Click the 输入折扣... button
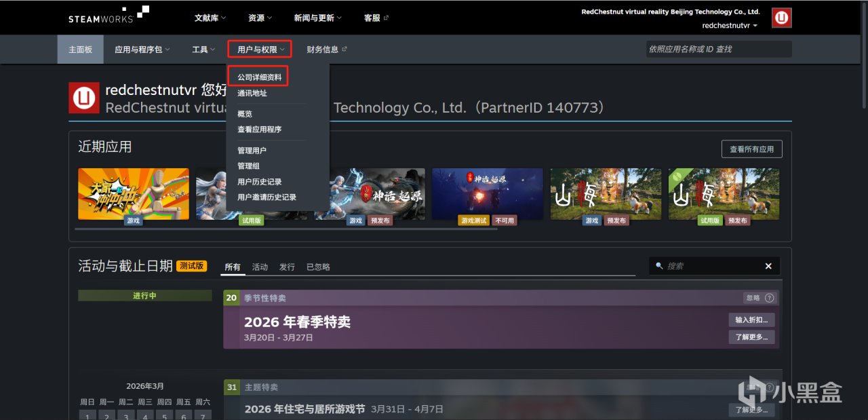The image size is (868, 420). click(751, 320)
